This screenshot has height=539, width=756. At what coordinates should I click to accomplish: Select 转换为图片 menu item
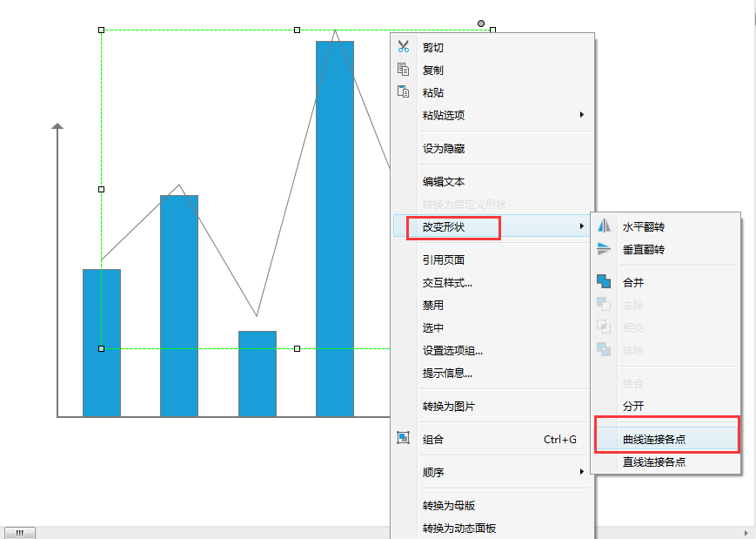(x=492, y=407)
